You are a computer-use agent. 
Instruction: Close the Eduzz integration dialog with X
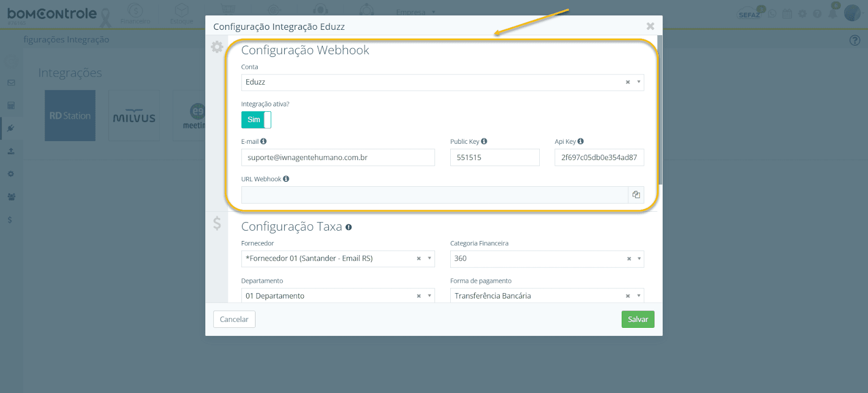650,26
